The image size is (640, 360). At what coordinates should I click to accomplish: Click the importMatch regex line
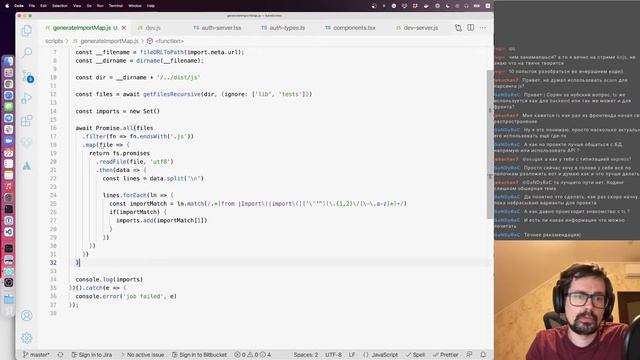[x=258, y=204]
